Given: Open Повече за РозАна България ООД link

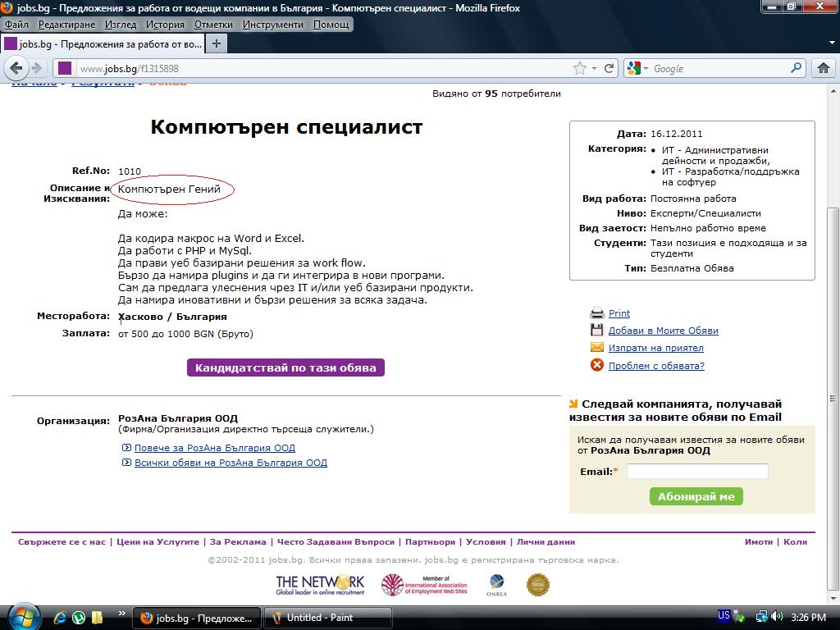Looking at the screenshot, I should tap(214, 448).
